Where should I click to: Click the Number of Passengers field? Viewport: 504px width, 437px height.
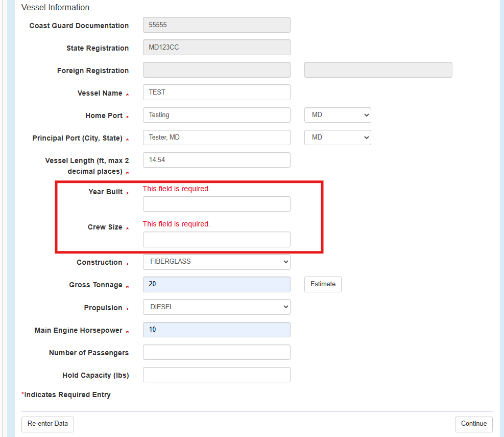pyautogui.click(x=217, y=352)
